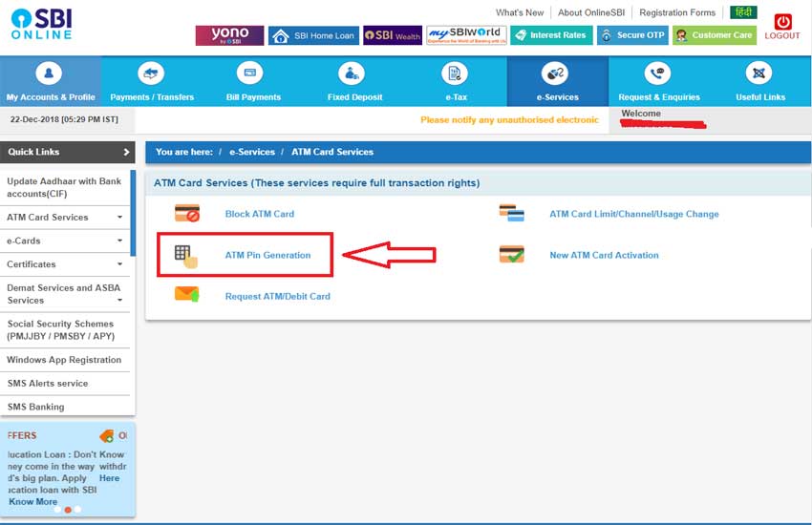Image resolution: width=812 pixels, height=525 pixels.
Task: Open the ATM Card Limit/Channel/Usage Change link
Action: (x=634, y=214)
